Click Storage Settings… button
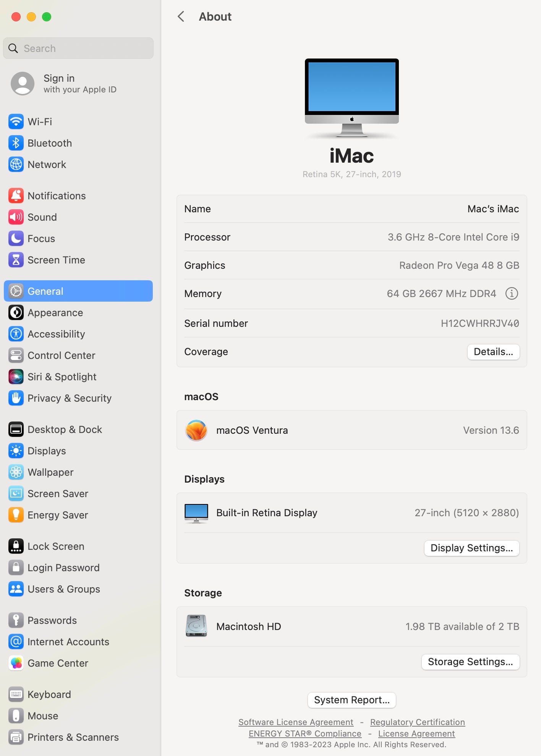This screenshot has width=541, height=756. 470,662
